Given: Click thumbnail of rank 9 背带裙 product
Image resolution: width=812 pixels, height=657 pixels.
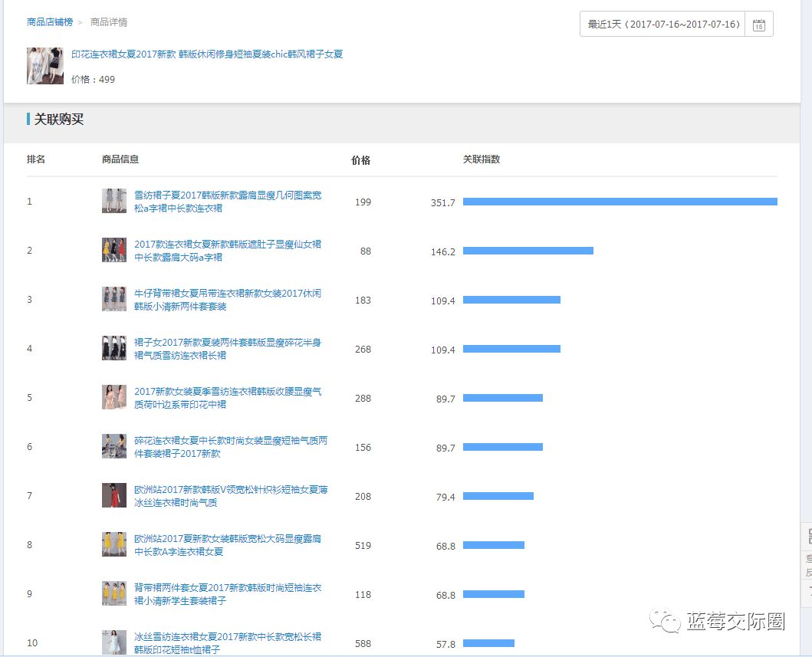Looking at the screenshot, I should (x=114, y=593).
